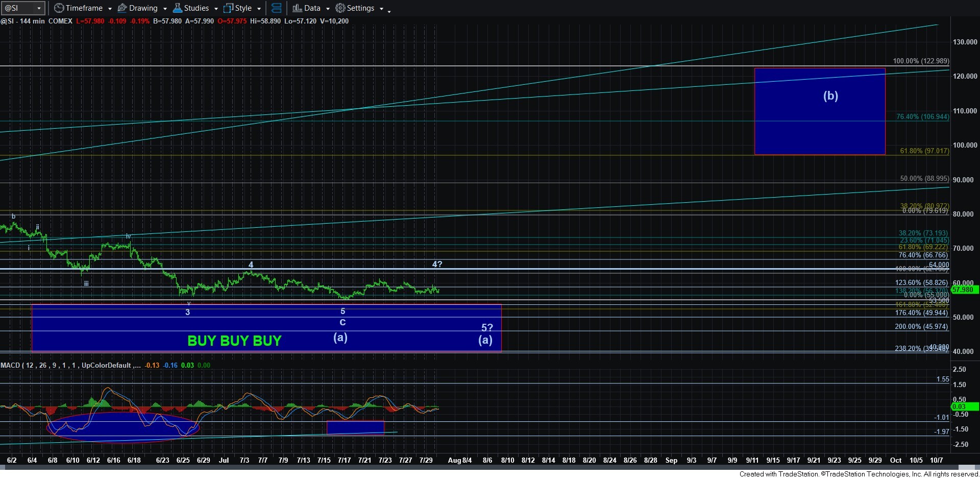Click the wave 'c' label below 5
The height and width of the screenshot is (478, 980).
(x=342, y=322)
